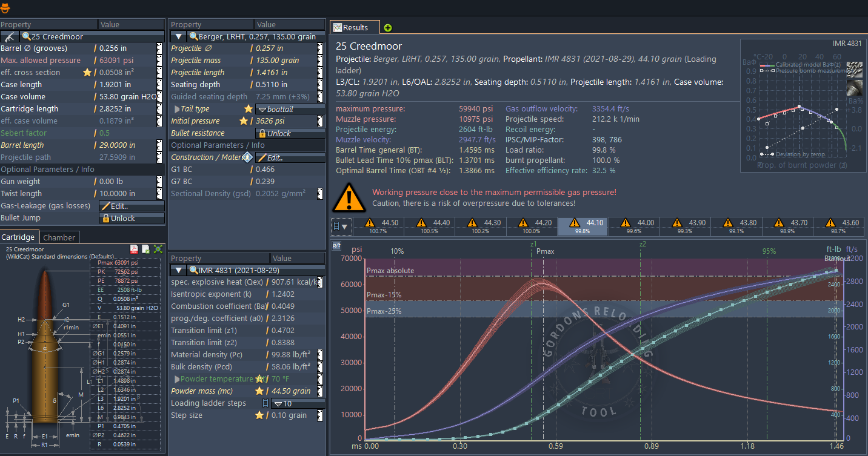Switch to the Chamber tab
Viewport: 868px width, 456px height.
pos(59,237)
